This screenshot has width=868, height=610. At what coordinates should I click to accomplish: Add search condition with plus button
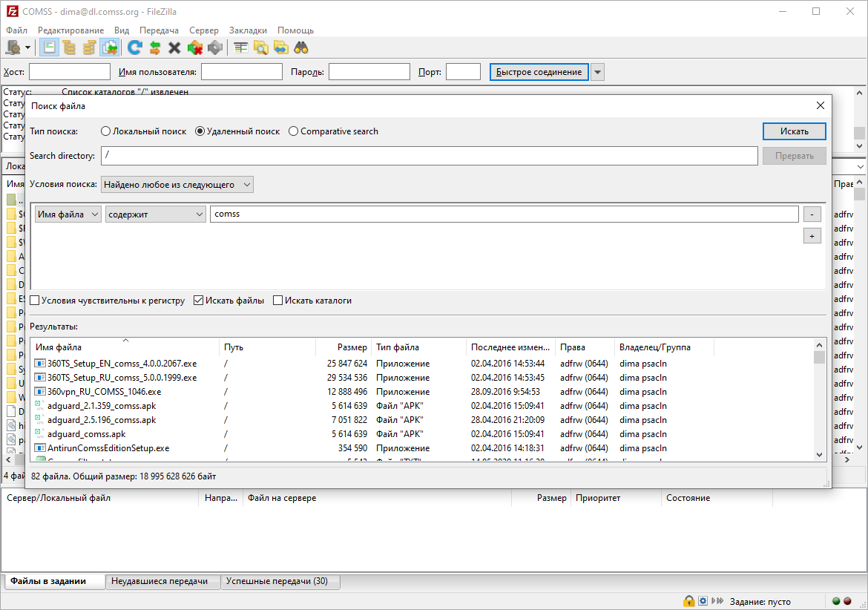[812, 237]
